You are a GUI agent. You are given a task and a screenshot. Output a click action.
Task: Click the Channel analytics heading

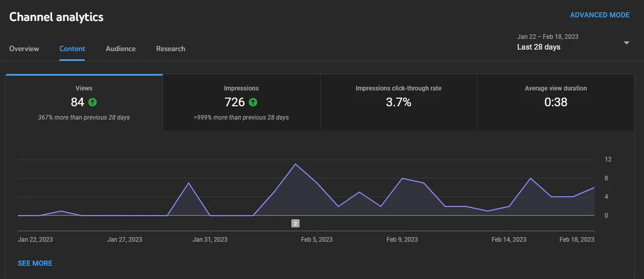click(56, 17)
